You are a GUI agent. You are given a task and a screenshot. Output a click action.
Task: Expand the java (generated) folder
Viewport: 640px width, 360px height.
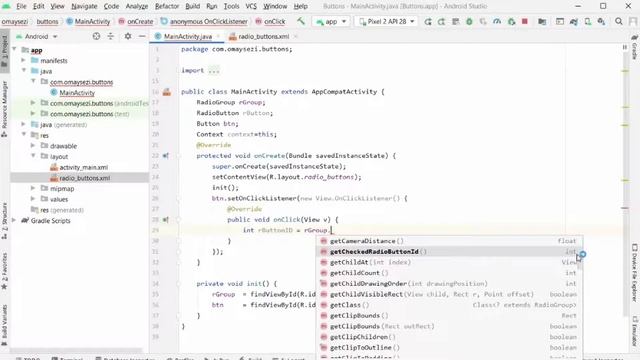23,124
